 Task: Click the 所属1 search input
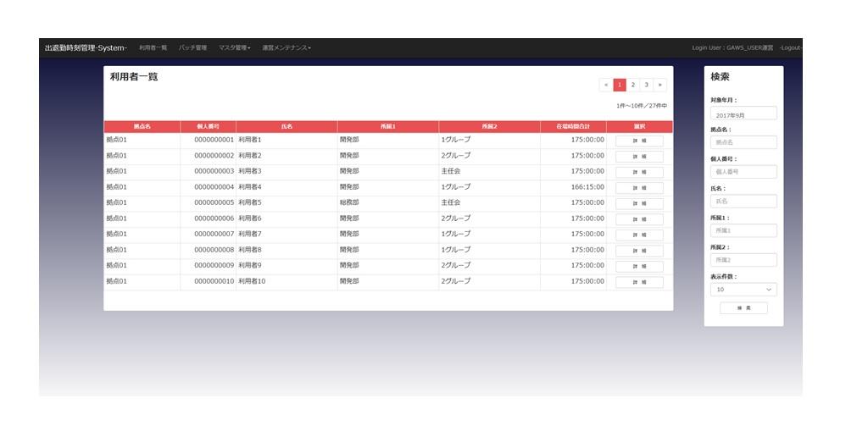743,230
